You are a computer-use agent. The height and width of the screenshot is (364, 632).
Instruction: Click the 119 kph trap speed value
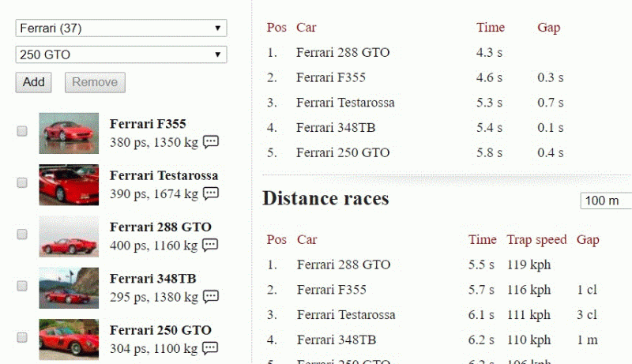point(529,265)
